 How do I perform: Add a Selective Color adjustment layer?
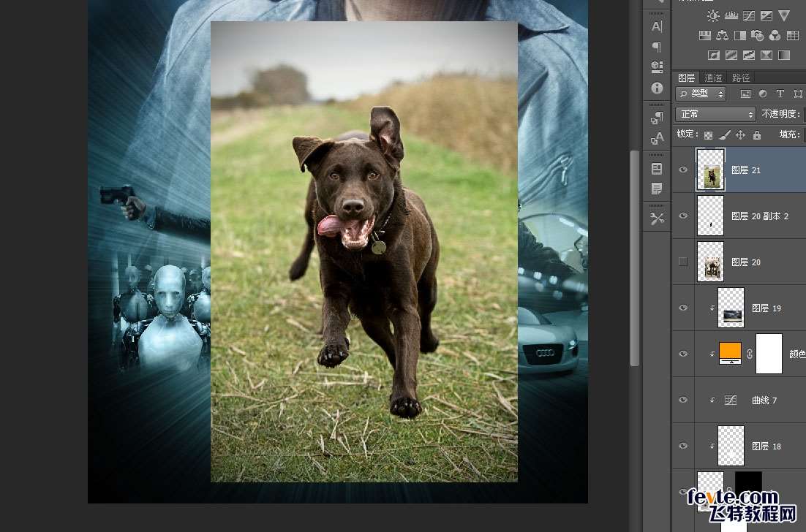(x=767, y=54)
